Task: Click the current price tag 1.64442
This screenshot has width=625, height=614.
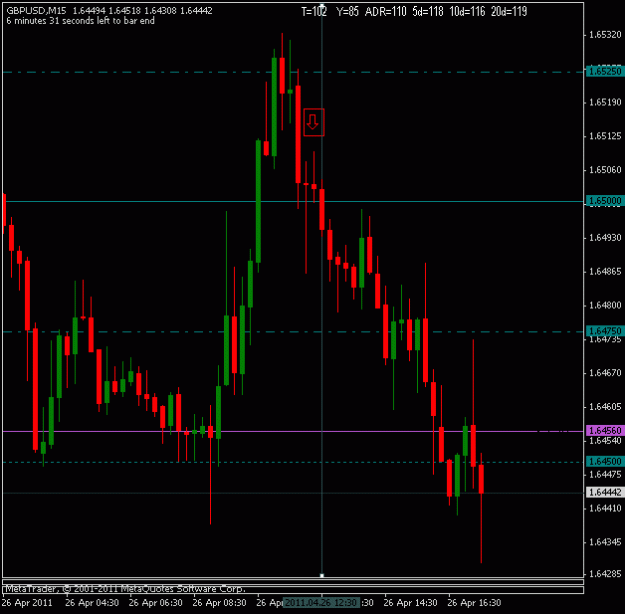Action: coord(604,492)
